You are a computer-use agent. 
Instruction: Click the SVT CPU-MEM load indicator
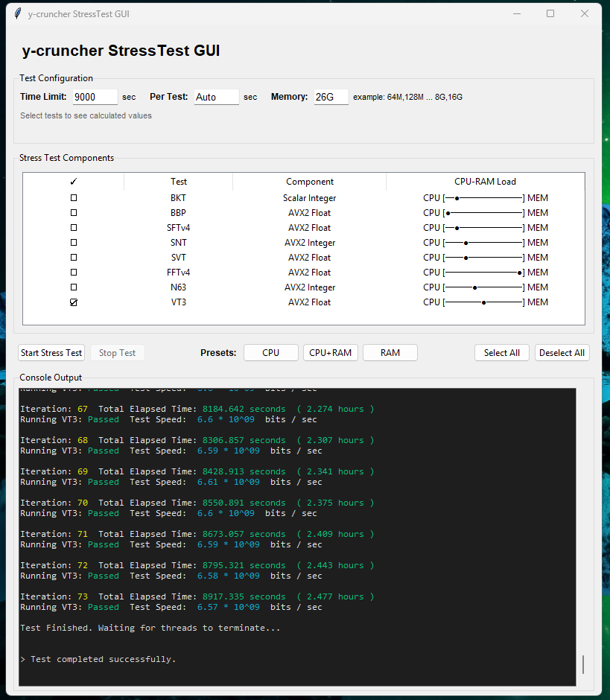486,258
